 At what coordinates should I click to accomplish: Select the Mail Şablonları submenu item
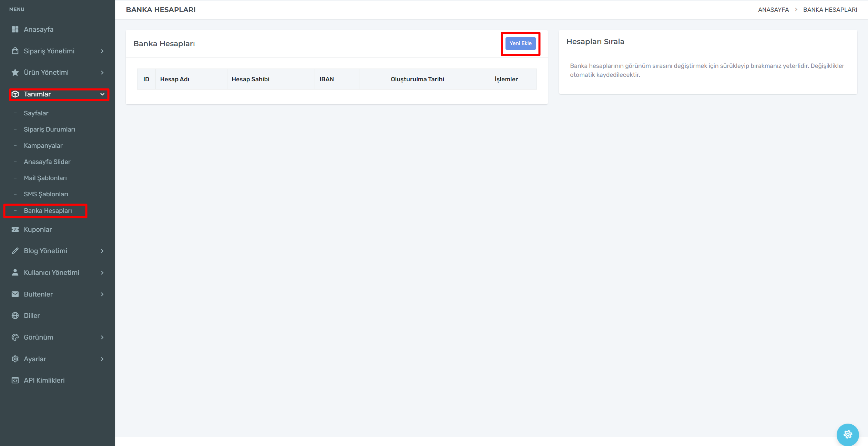(45, 178)
